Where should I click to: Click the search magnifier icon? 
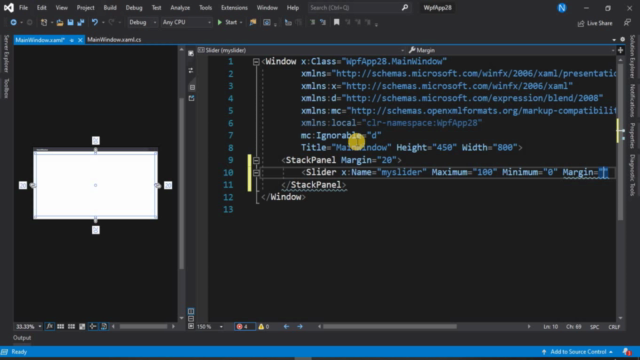coord(404,7)
